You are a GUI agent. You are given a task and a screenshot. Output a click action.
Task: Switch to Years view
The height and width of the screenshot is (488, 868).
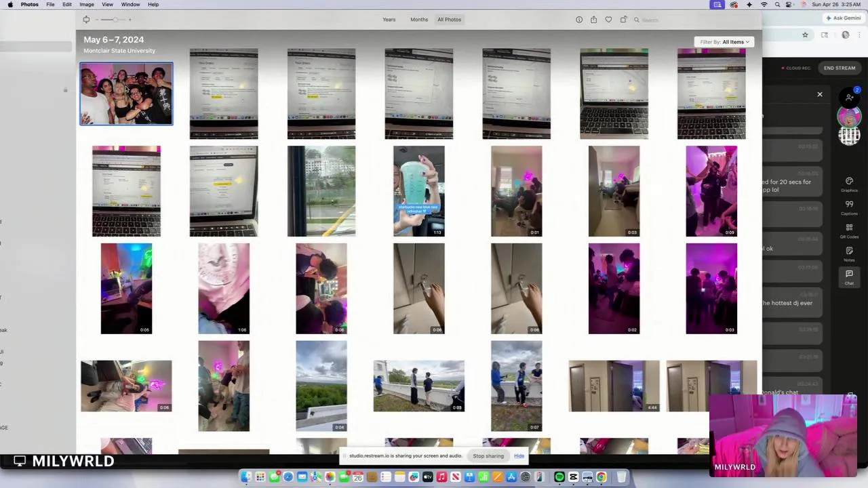click(x=389, y=20)
